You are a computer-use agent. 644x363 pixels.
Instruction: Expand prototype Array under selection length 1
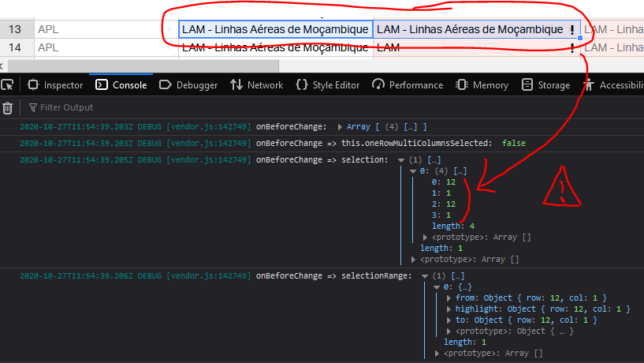413,260
